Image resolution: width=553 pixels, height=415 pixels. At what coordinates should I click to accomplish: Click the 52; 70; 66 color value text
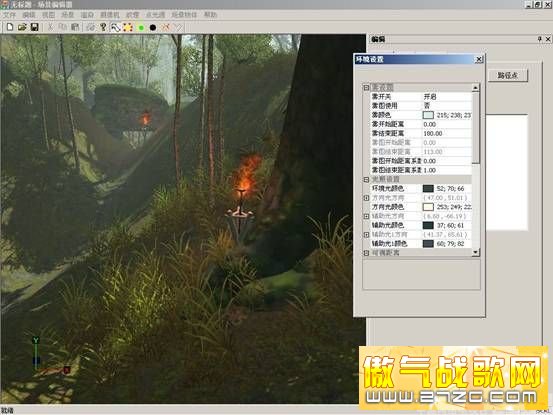(450, 189)
